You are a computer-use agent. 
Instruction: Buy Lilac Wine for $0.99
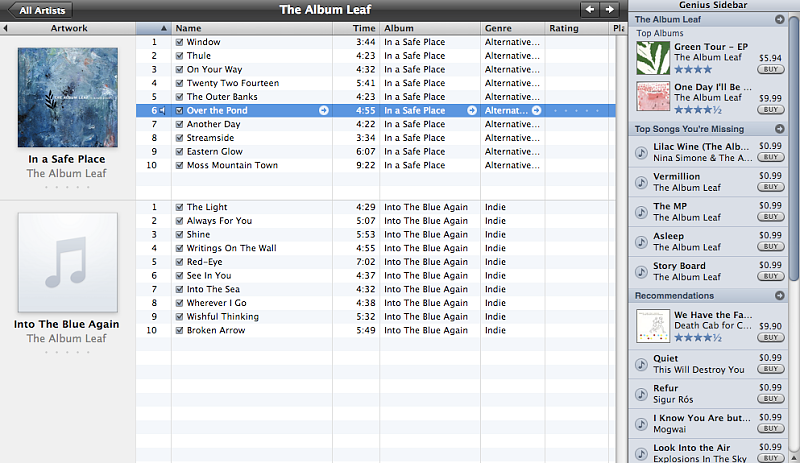pos(770,157)
